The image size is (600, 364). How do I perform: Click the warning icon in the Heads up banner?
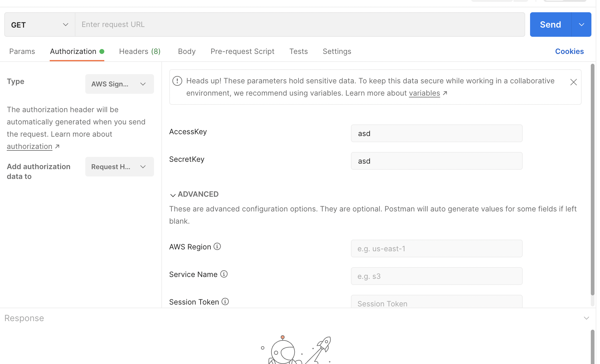pos(177,81)
